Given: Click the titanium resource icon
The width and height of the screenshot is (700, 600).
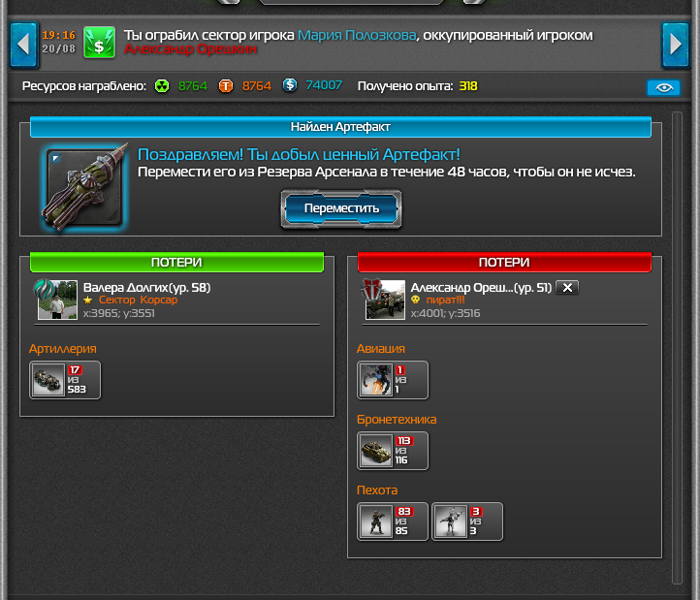Looking at the screenshot, I should (226, 85).
